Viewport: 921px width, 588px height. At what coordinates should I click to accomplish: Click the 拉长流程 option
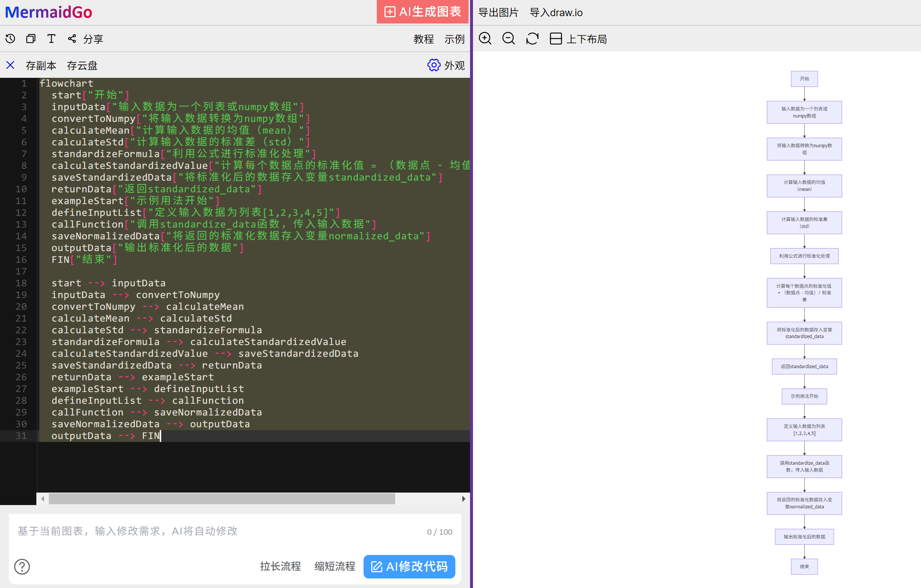click(280, 566)
